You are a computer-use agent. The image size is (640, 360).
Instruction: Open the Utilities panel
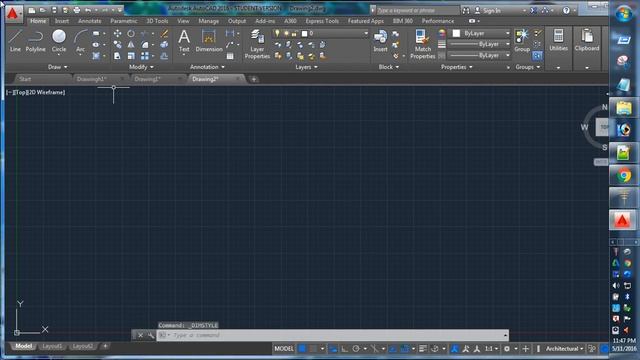558,41
